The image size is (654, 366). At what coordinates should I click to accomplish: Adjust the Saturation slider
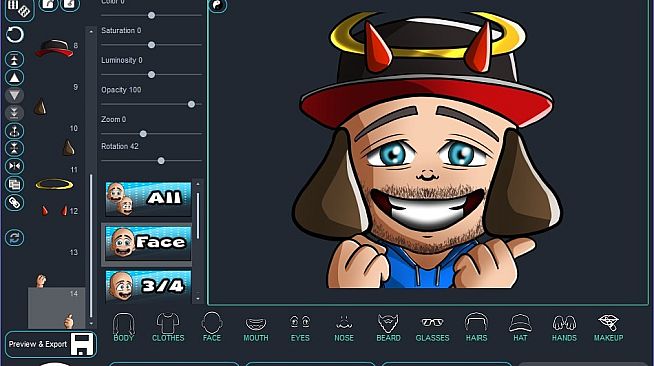151,45
